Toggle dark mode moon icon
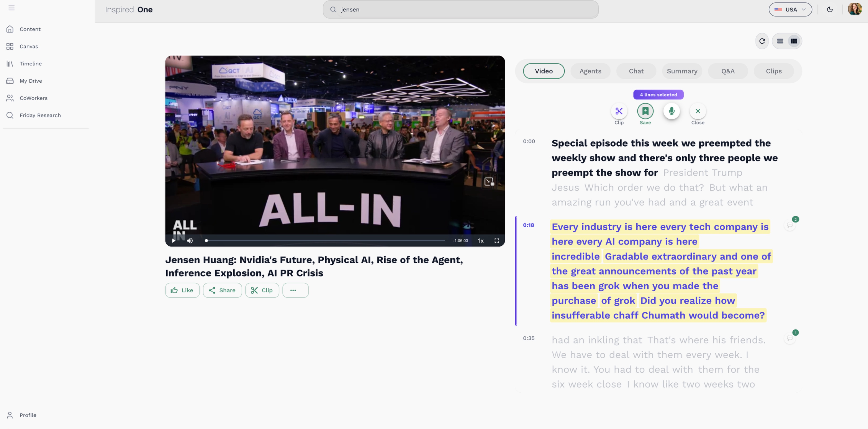 click(830, 10)
